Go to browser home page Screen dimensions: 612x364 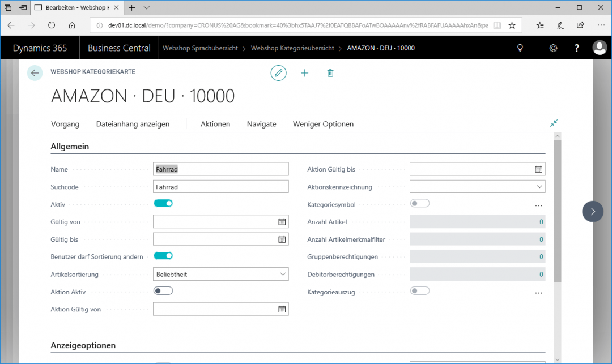pyautogui.click(x=72, y=25)
